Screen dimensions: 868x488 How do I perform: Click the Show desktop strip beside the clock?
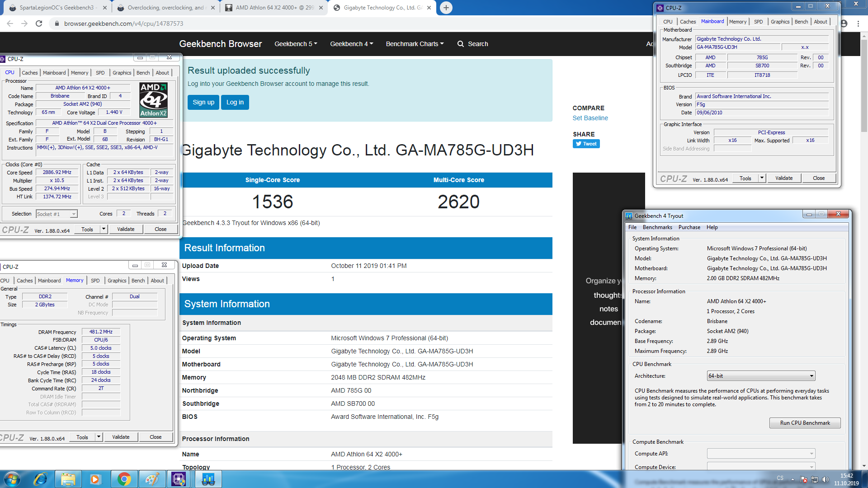pos(865,479)
